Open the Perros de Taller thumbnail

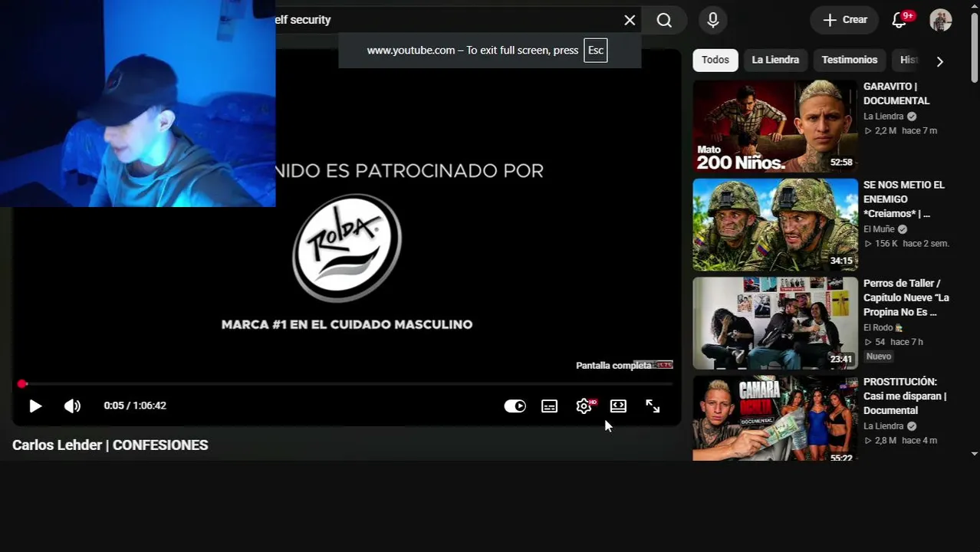(775, 323)
